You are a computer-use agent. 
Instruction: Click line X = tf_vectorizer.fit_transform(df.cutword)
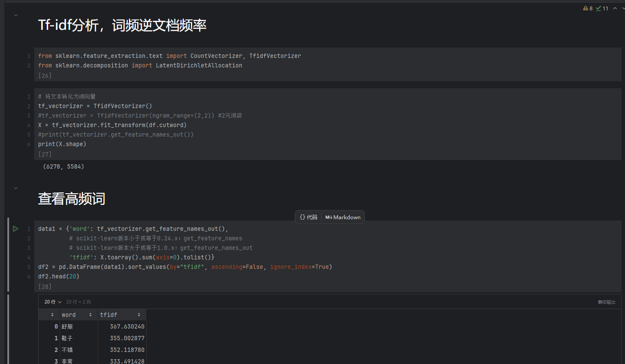(113, 125)
